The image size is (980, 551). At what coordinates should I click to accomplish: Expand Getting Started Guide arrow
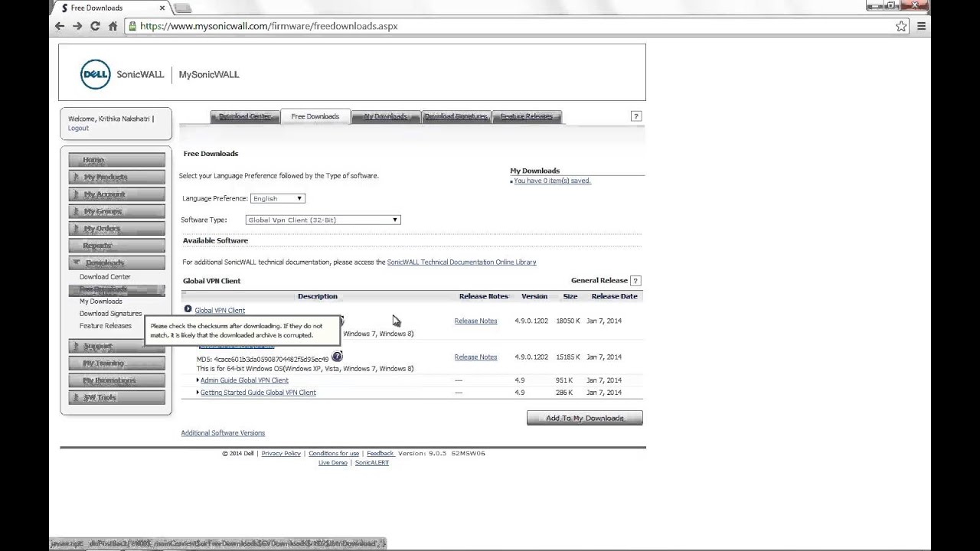coord(198,392)
